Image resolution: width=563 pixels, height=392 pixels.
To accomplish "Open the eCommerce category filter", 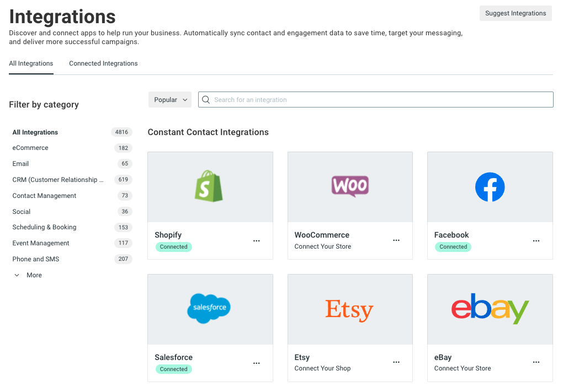I will point(30,148).
